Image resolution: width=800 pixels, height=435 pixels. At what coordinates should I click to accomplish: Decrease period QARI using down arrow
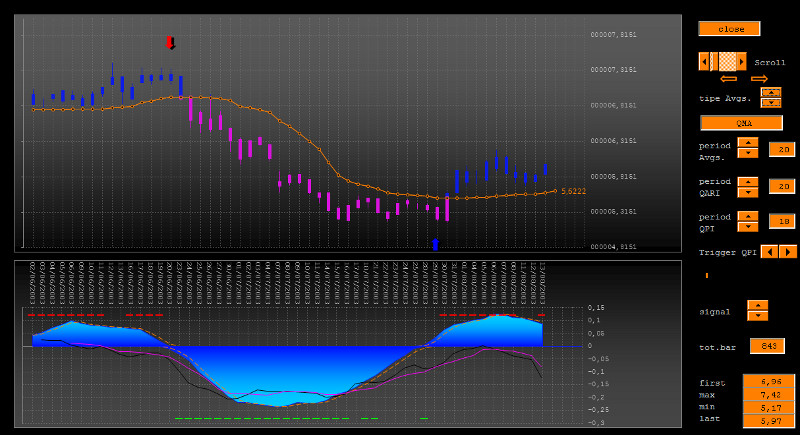coord(747,191)
